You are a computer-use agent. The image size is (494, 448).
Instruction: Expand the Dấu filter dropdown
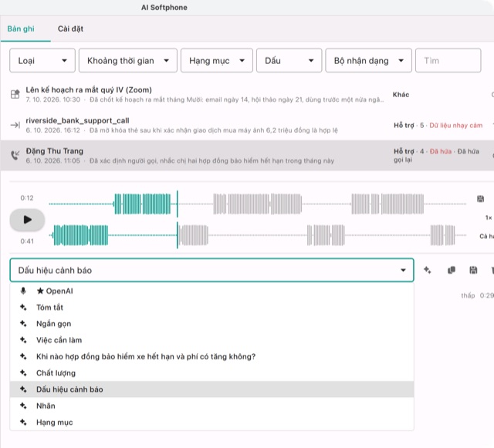click(x=289, y=60)
